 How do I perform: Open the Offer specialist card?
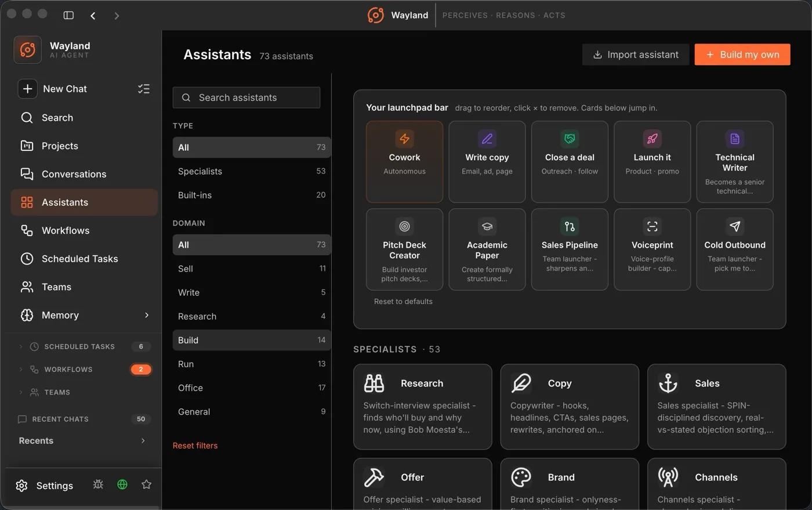pos(423,484)
